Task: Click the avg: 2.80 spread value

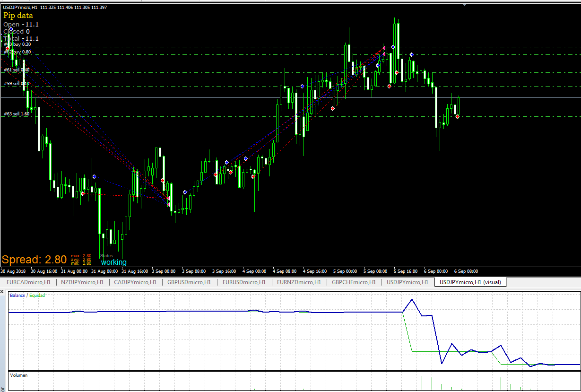Action: click(81, 260)
